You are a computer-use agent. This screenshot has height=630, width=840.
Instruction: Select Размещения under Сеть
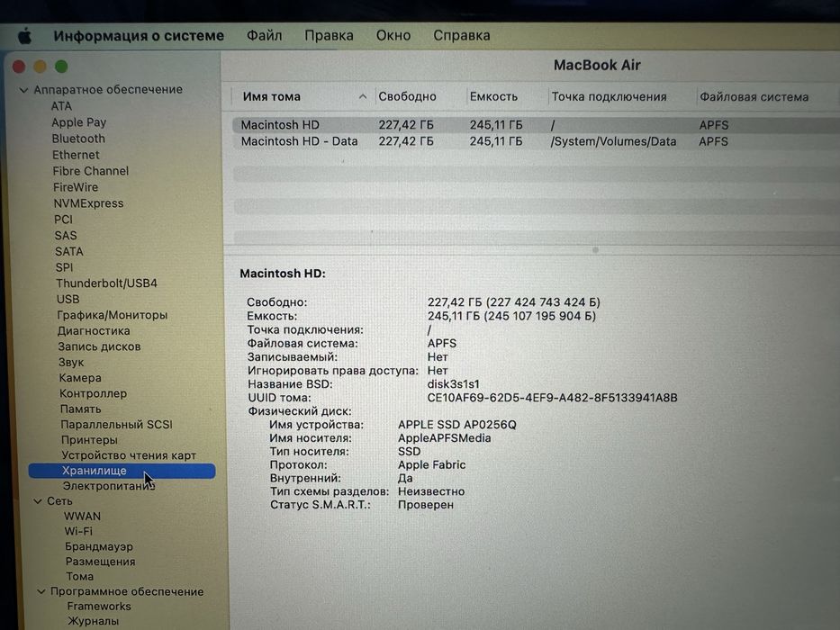100,562
